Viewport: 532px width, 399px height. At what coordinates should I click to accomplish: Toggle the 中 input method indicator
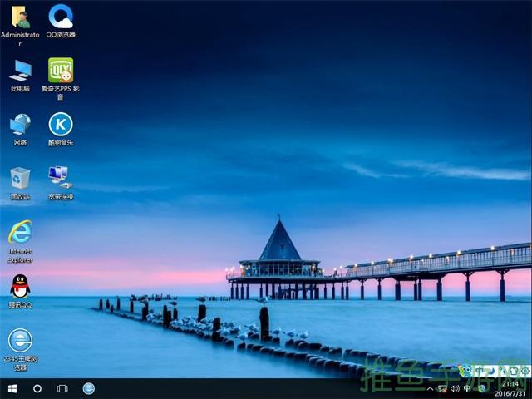466,388
